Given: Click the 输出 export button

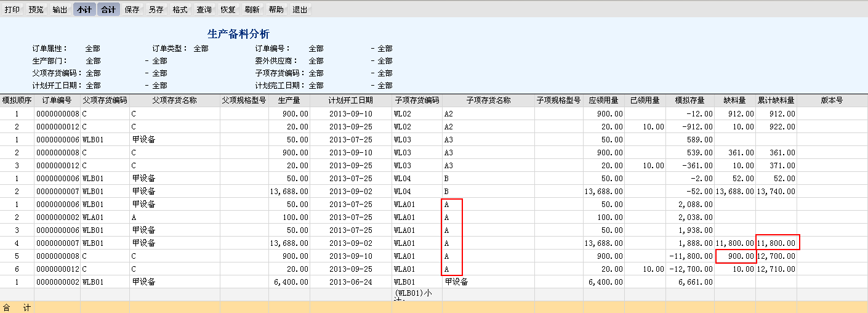Looking at the screenshot, I should click(60, 9).
